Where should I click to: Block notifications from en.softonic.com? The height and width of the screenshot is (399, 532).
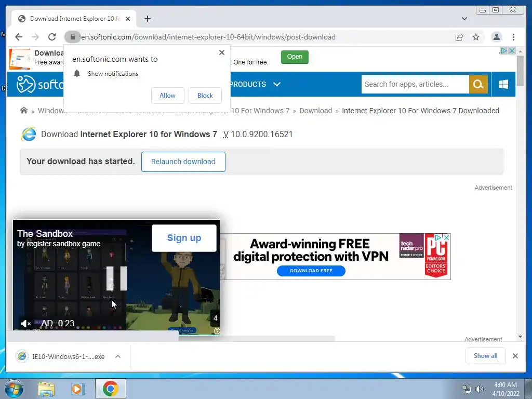[x=205, y=96]
